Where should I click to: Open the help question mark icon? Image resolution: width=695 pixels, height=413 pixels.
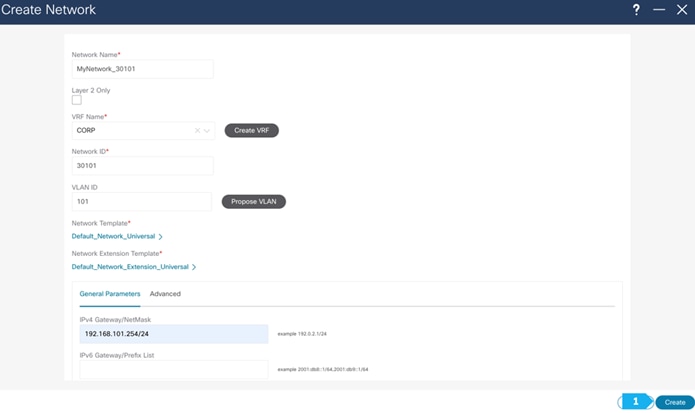point(636,10)
